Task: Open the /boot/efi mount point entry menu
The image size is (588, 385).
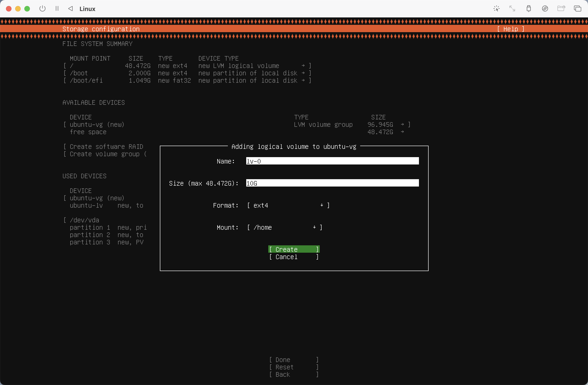Action: [187, 81]
